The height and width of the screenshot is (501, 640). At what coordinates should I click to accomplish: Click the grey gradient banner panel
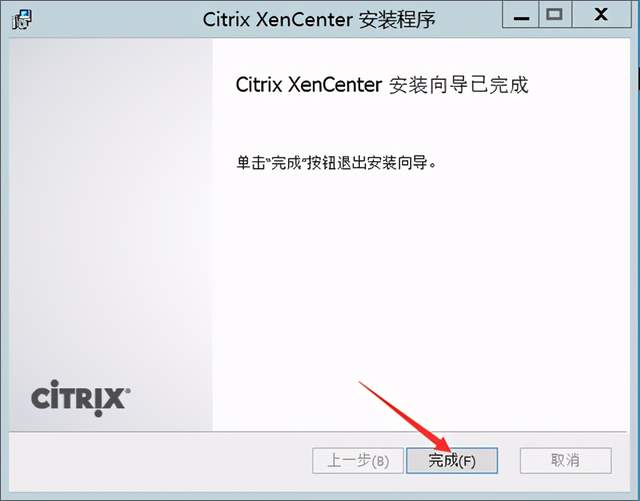coord(111,204)
